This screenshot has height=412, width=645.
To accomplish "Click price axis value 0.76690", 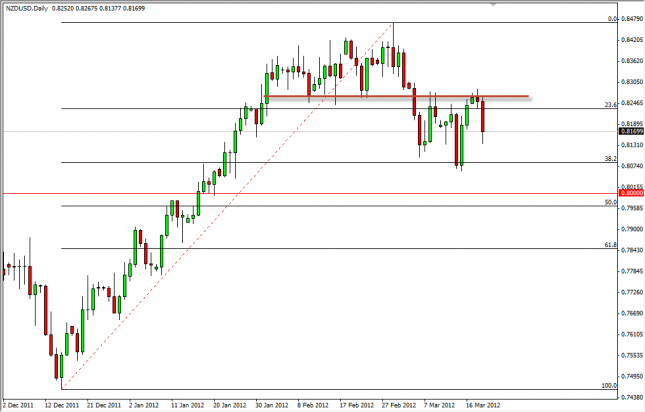I will pos(632,313).
